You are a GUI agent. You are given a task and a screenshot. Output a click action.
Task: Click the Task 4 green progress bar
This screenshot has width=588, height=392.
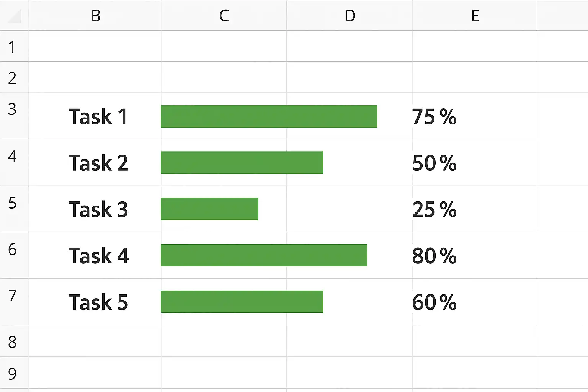click(264, 255)
